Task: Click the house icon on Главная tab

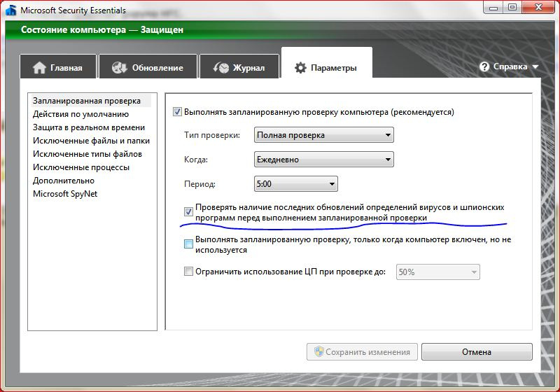Action: (39, 68)
